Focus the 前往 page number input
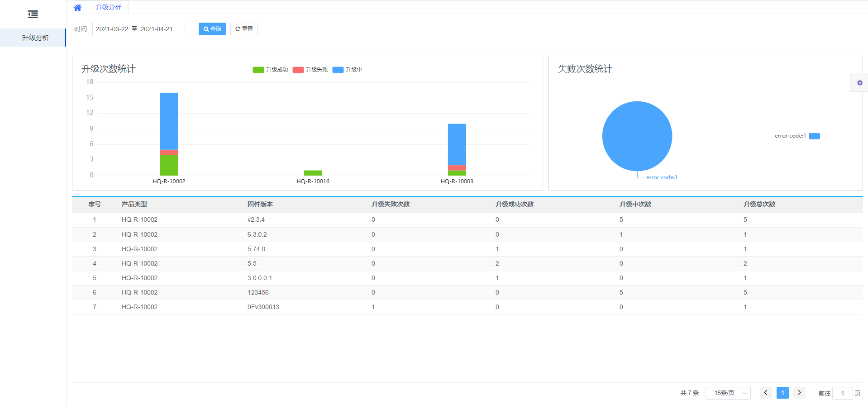 (842, 393)
